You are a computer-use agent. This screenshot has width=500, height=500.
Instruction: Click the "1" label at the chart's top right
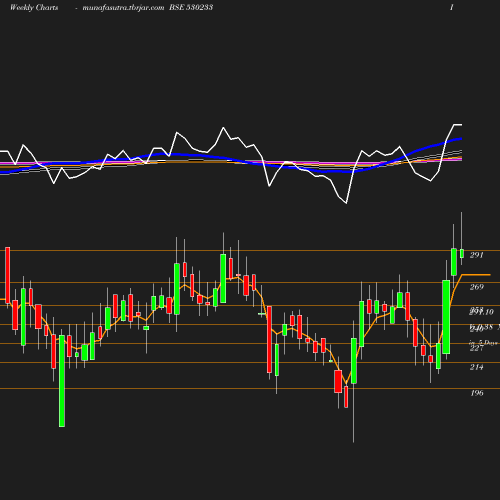tap(452, 7)
